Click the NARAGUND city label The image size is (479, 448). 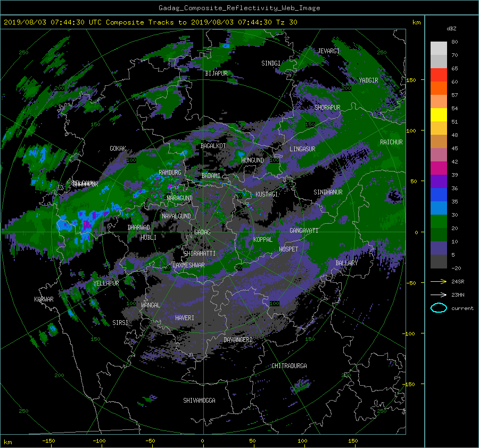180,198
